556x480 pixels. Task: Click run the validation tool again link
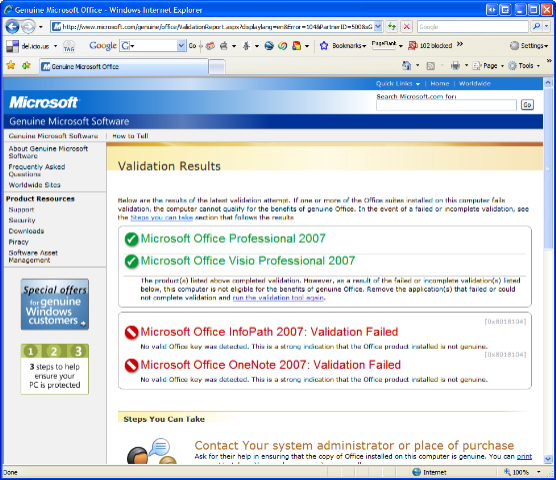click(278, 298)
